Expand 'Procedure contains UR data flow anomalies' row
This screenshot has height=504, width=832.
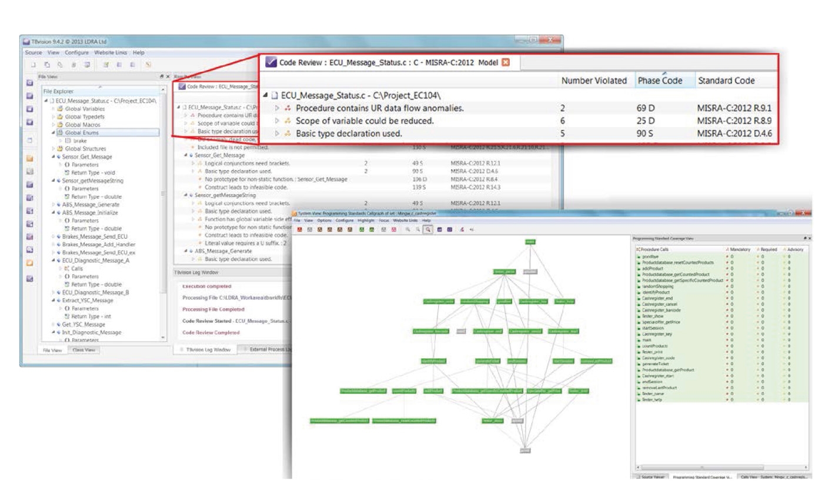277,108
